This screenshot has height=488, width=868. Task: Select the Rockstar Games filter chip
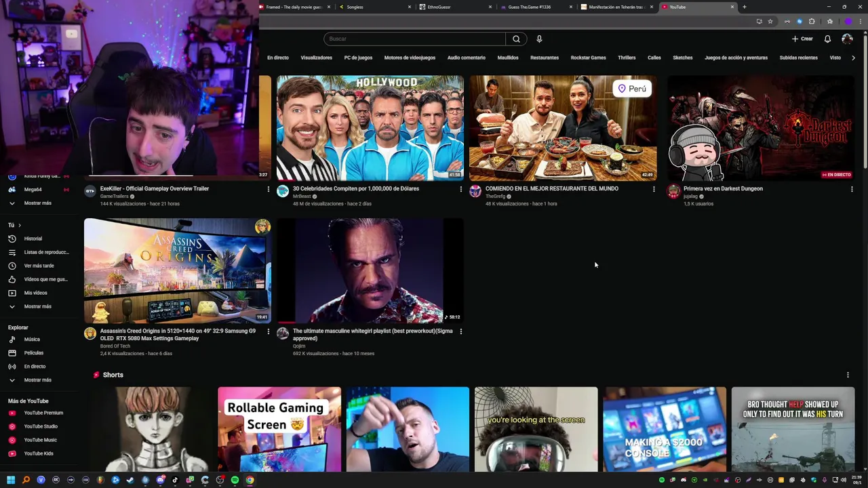[x=589, y=58]
